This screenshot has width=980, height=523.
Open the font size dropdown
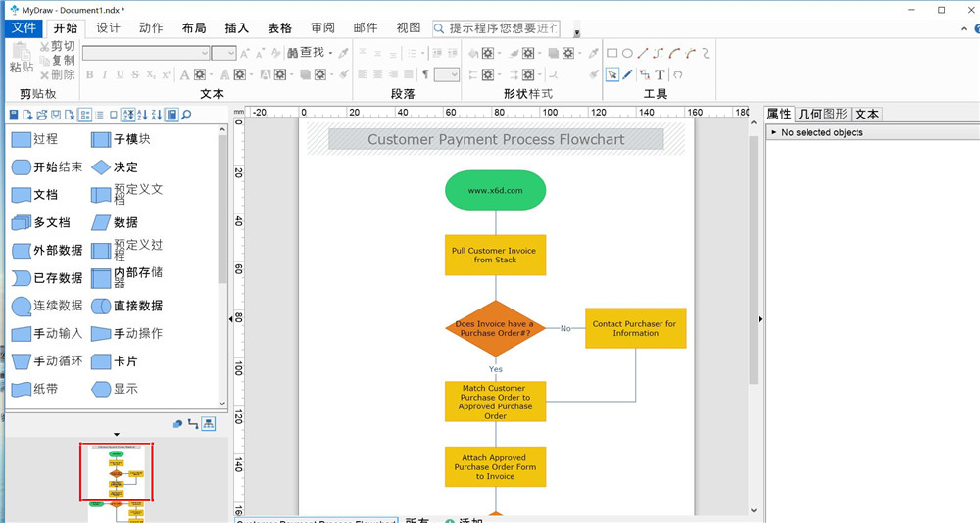click(230, 53)
